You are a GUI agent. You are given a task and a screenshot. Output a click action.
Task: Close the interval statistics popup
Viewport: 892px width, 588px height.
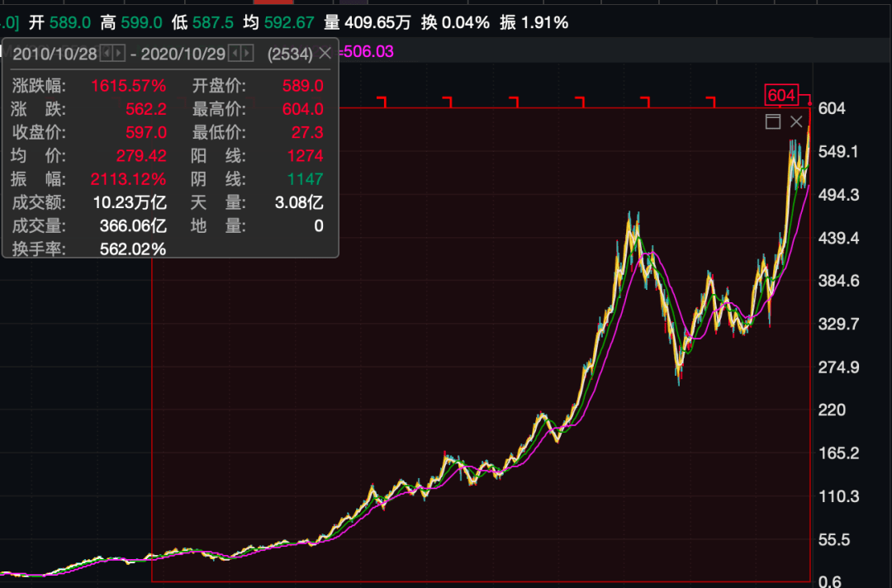[325, 54]
